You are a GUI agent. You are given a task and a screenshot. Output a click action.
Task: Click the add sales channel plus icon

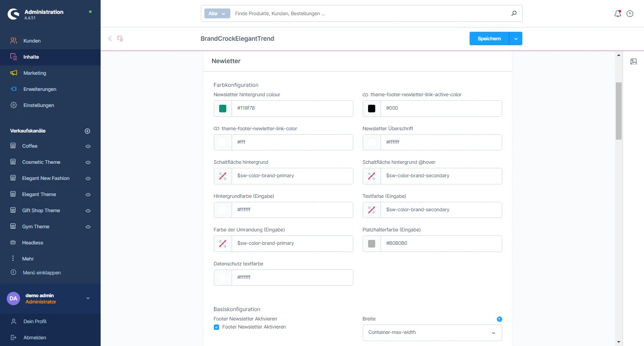[88, 131]
